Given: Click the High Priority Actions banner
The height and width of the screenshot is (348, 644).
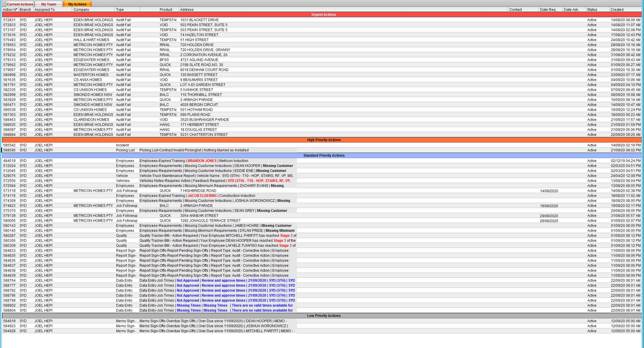Looking at the screenshot, I should tap(324, 140).
